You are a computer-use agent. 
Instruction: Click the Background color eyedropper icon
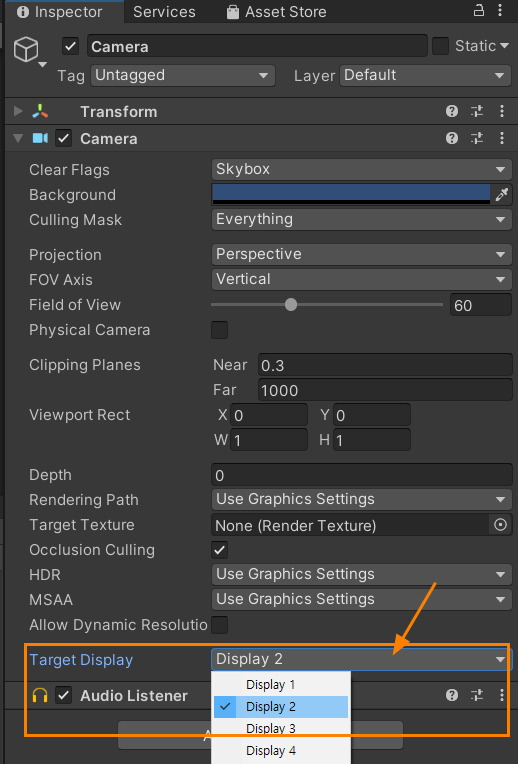pyautogui.click(x=501, y=194)
